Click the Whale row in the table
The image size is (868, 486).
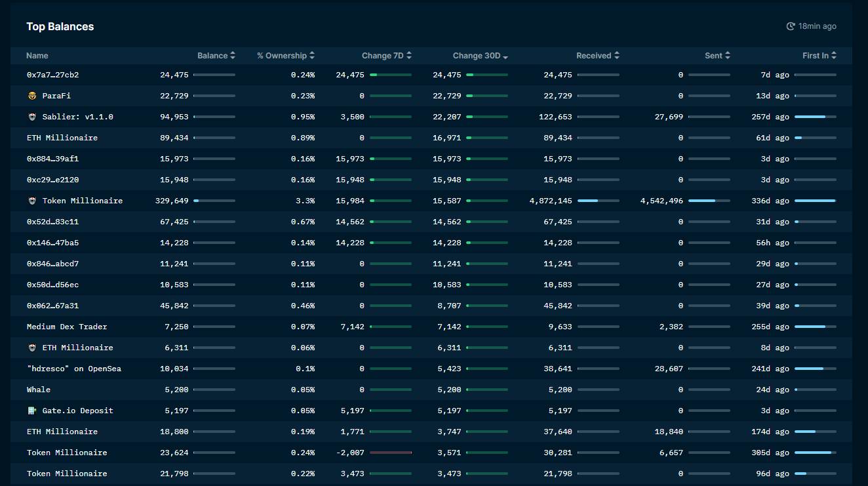click(x=38, y=389)
